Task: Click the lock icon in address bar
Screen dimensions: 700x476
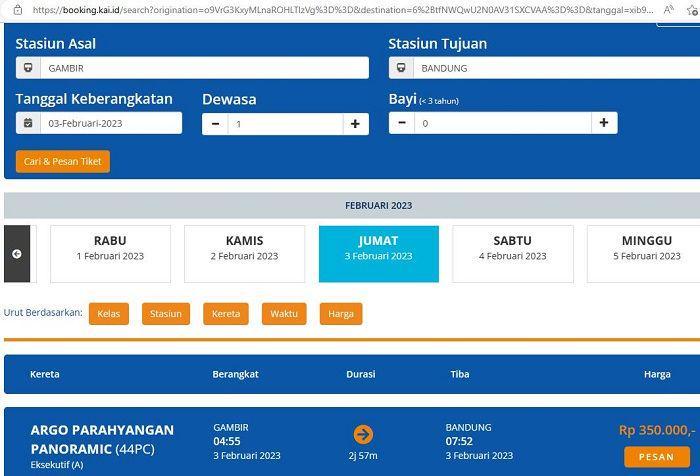Action: (17, 9)
